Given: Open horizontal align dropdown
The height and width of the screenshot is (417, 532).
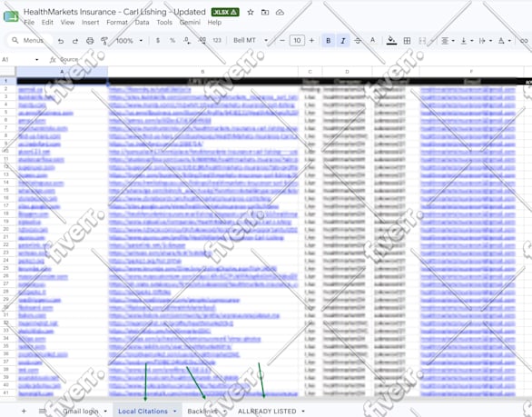Looking at the screenshot, I should tap(448, 41).
